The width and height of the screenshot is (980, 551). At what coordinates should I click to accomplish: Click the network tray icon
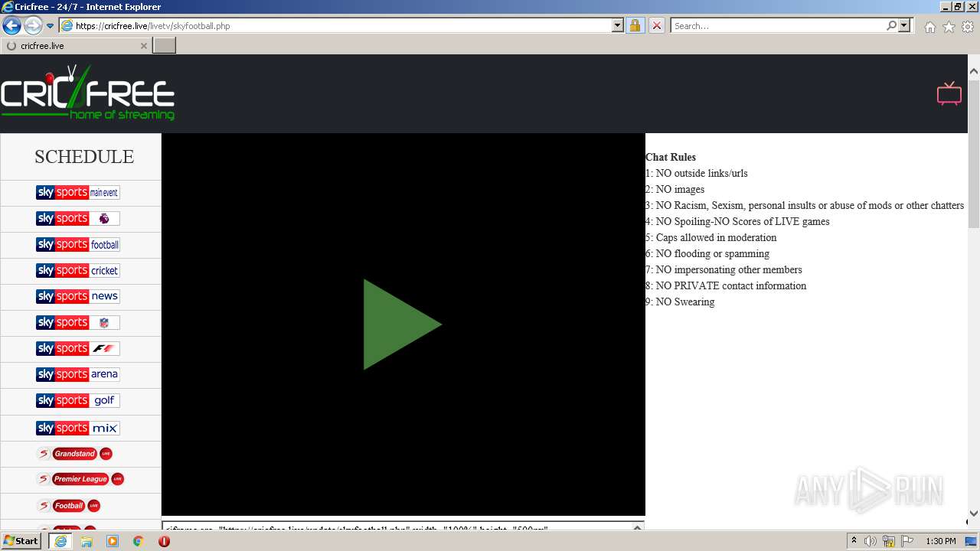(889, 541)
